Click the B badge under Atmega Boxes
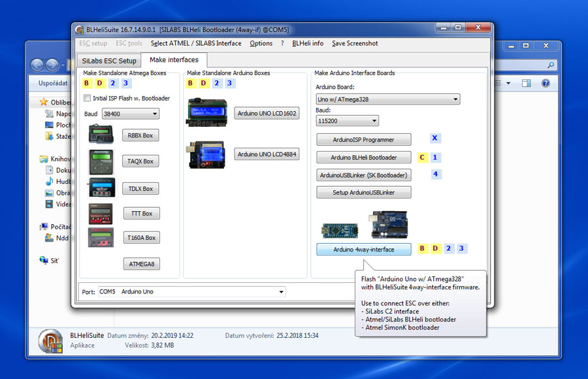Viewport: 588px width, 379px height. (x=87, y=83)
